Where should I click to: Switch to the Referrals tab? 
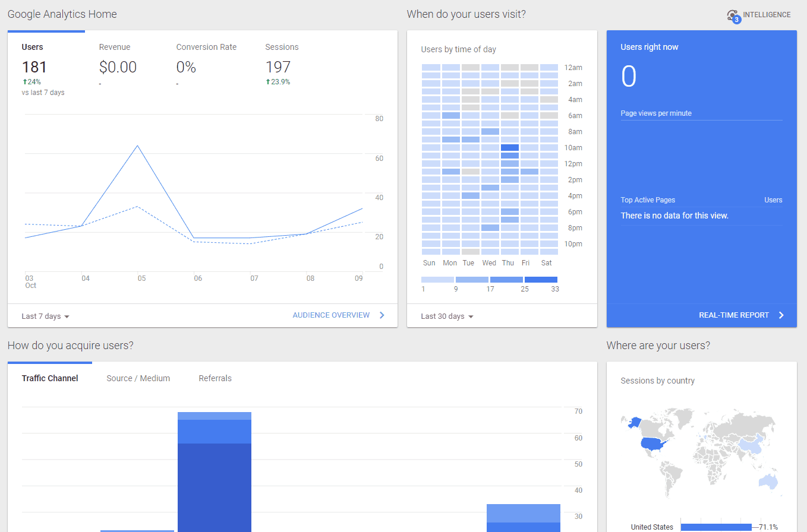pos(215,378)
